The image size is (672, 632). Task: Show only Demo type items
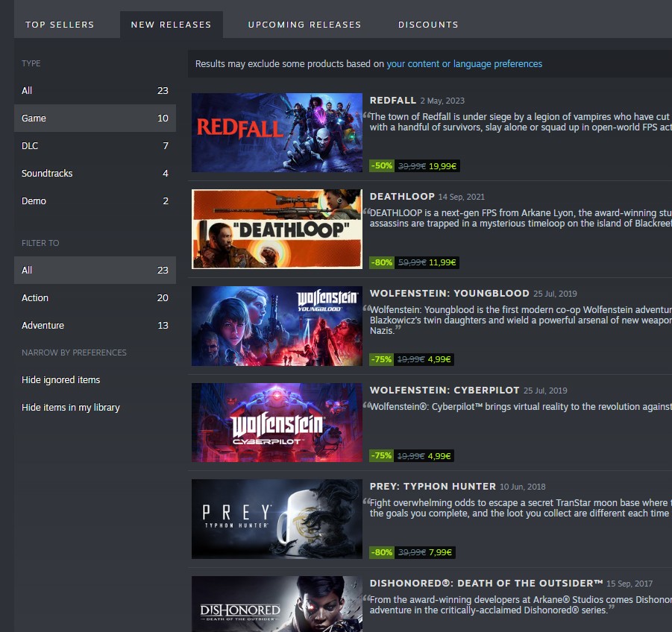(x=95, y=200)
